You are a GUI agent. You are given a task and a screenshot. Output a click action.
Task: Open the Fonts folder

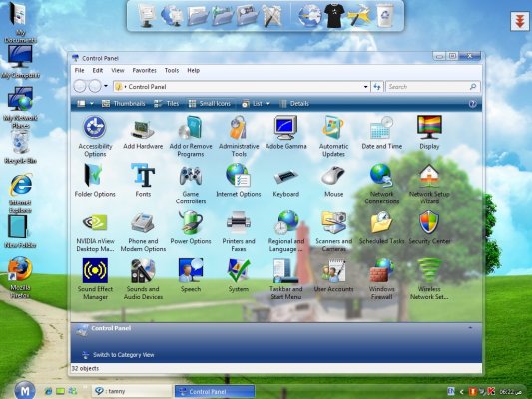tap(143, 181)
